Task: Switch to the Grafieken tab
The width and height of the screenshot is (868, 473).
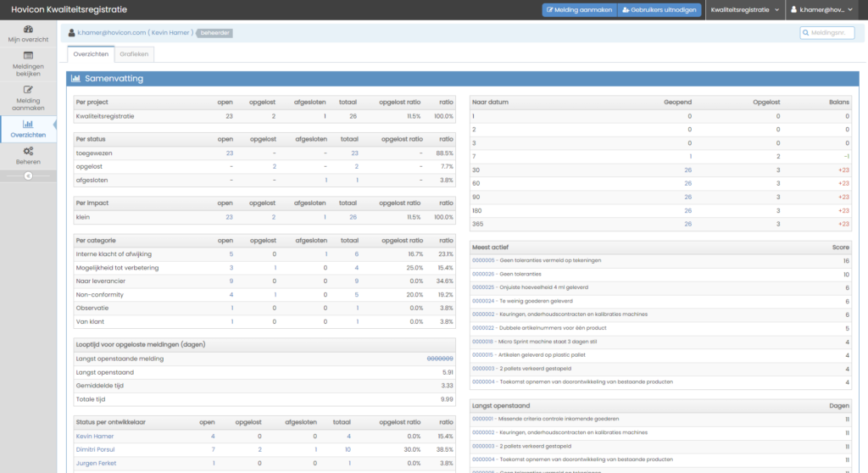Action: [134, 53]
